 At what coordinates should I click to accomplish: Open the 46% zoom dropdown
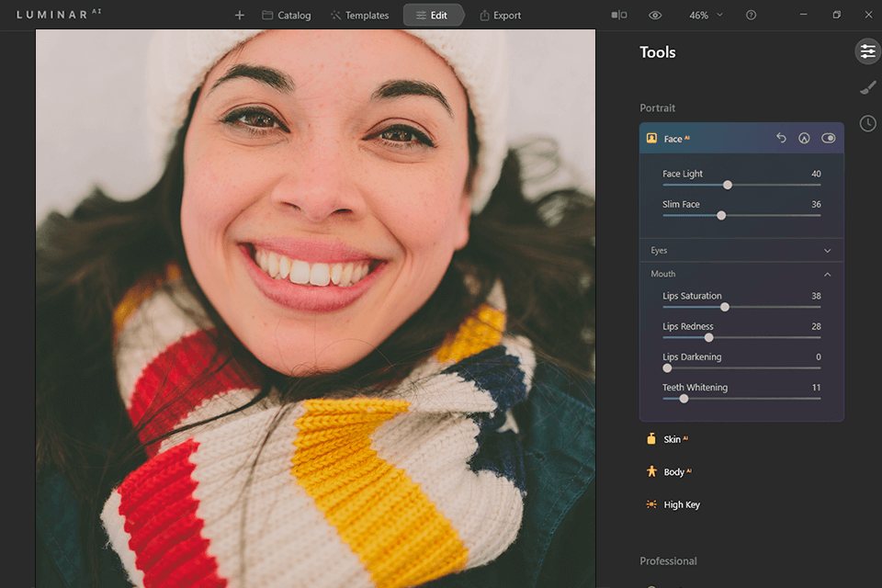click(x=706, y=16)
